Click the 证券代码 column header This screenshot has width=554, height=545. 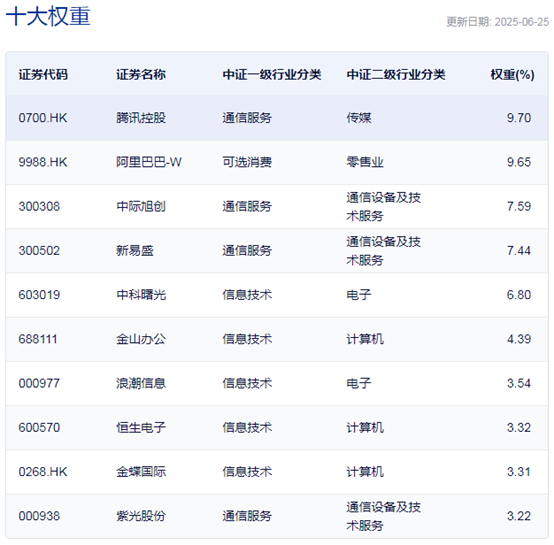(43, 75)
